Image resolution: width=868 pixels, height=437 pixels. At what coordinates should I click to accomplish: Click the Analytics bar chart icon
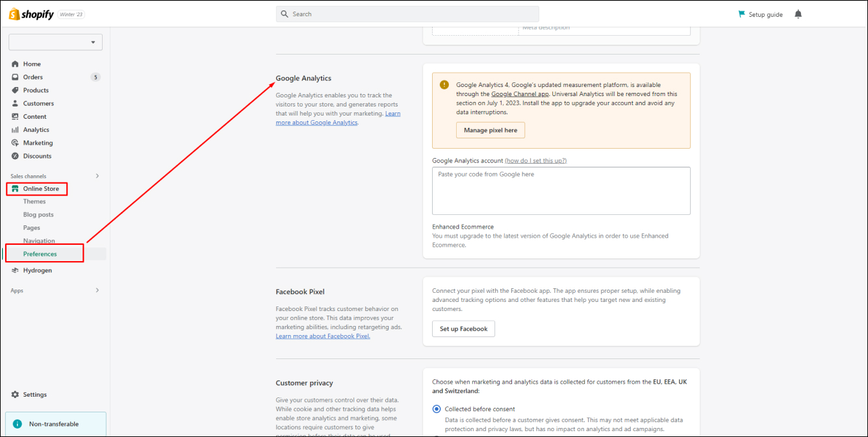click(15, 130)
